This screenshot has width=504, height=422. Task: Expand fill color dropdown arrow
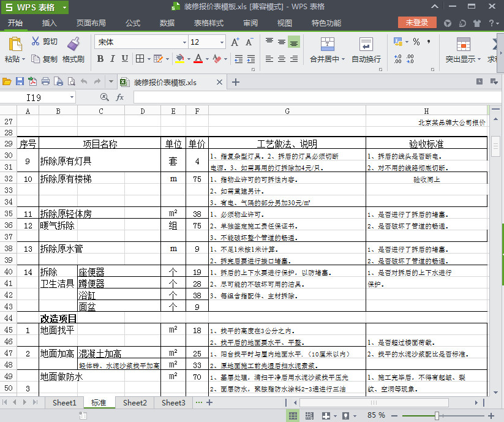[x=189, y=59]
